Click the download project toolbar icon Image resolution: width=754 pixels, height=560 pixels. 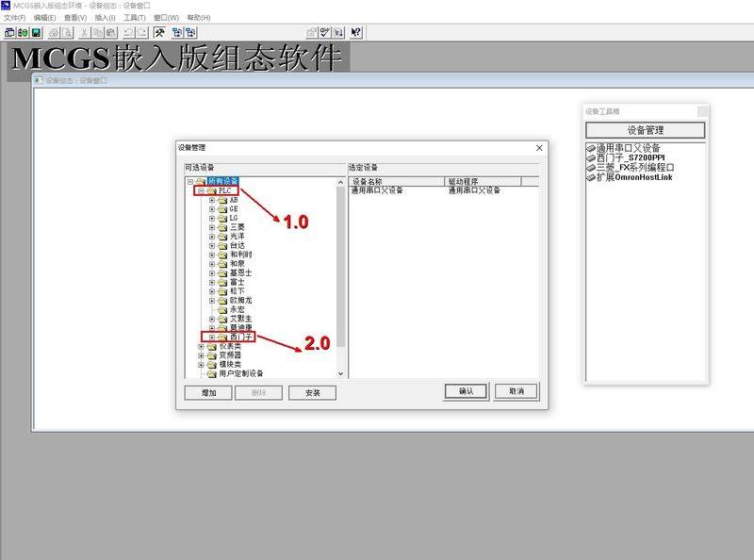[x=338, y=32]
